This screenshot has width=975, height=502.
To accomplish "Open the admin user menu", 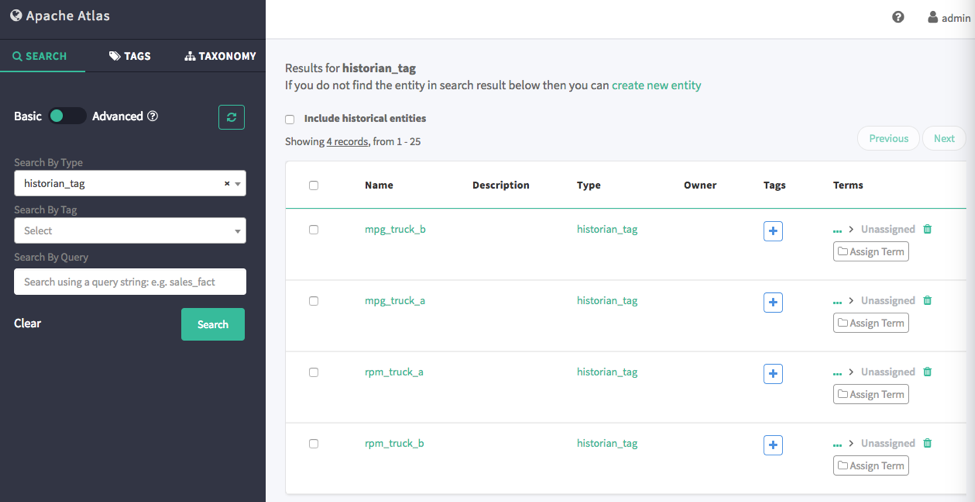I will pos(949,17).
